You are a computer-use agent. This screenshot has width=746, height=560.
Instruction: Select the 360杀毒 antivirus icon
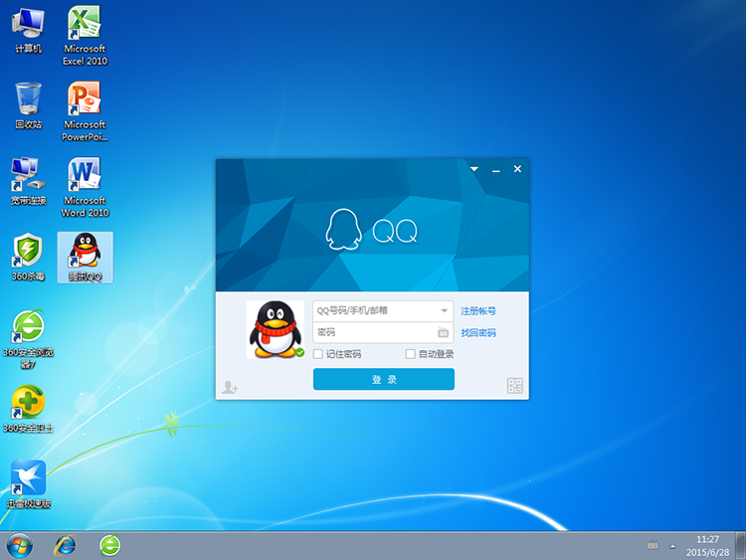pyautogui.click(x=28, y=257)
